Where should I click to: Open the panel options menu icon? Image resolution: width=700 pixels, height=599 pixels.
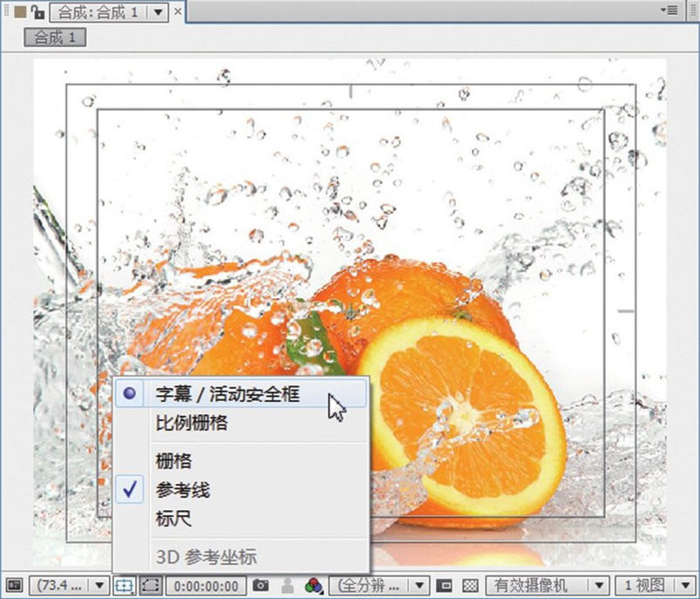(x=669, y=10)
